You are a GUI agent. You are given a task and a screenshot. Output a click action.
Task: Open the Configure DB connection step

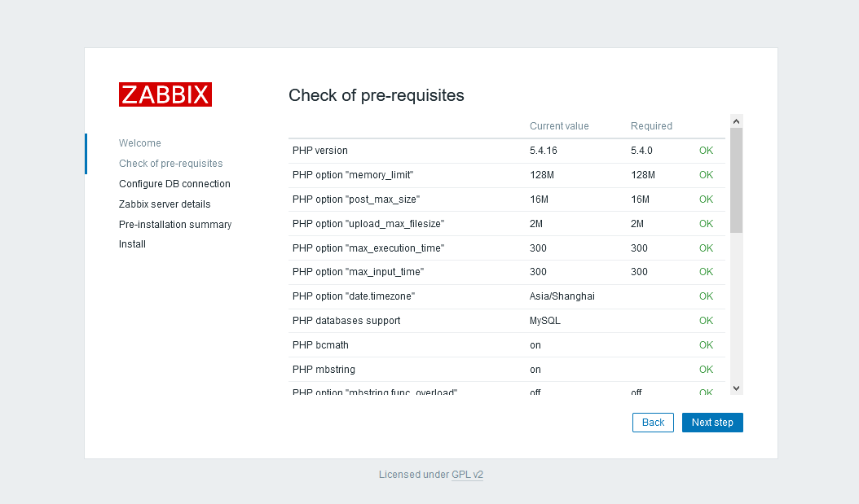[174, 183]
